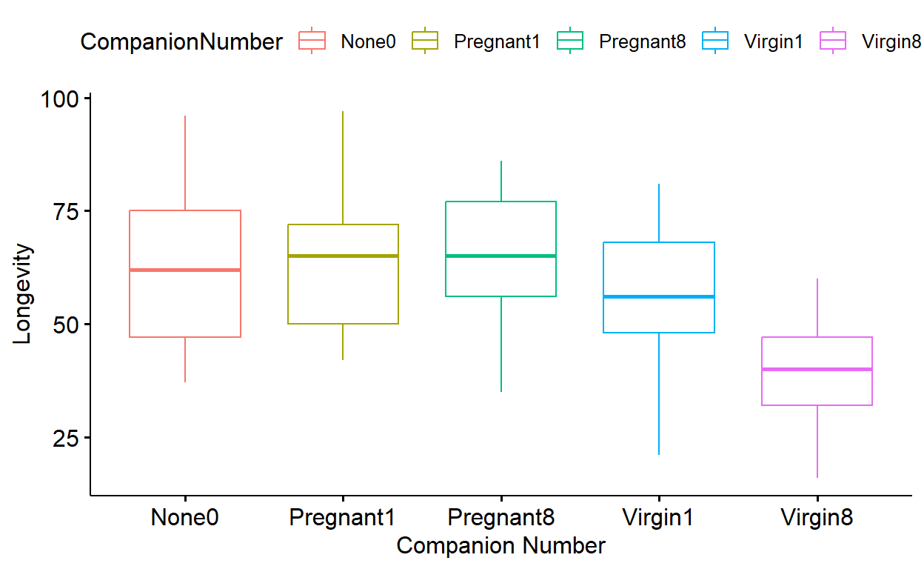924x569 pixels.
Task: Click the Longevity y-axis title
Action: pos(23,294)
